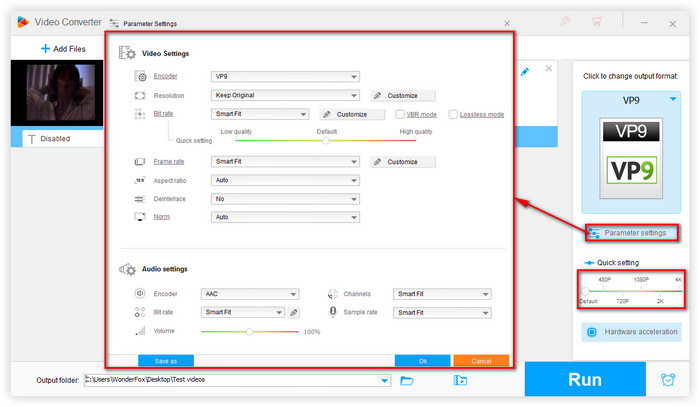Toggle Hardware acceleration option
700x407 pixels.
[630, 331]
